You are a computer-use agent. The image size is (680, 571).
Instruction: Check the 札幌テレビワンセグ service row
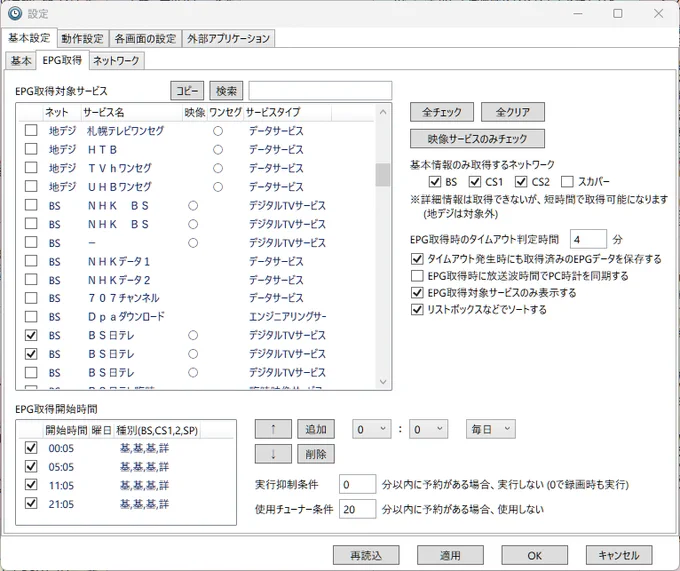point(31,130)
